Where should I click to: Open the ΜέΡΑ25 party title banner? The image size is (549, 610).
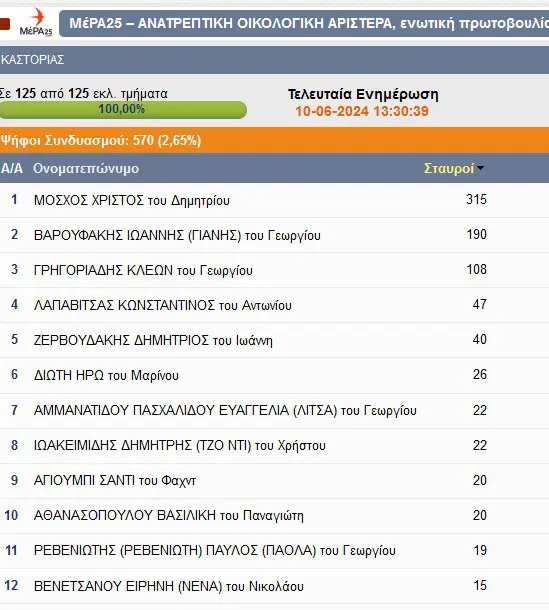click(304, 23)
